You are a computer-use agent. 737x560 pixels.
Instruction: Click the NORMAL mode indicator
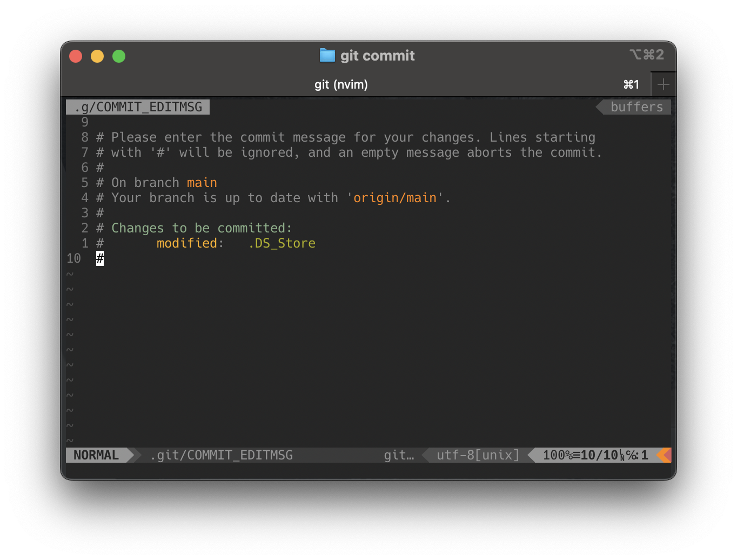97,455
